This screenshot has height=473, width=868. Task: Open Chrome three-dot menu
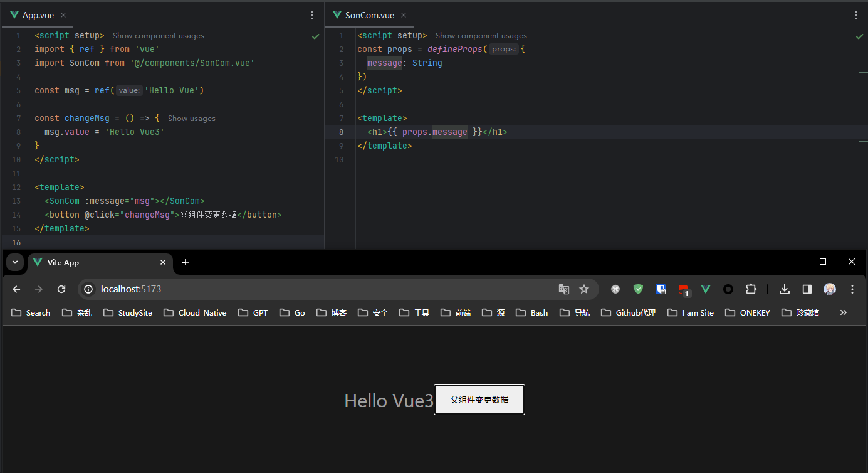click(x=852, y=289)
